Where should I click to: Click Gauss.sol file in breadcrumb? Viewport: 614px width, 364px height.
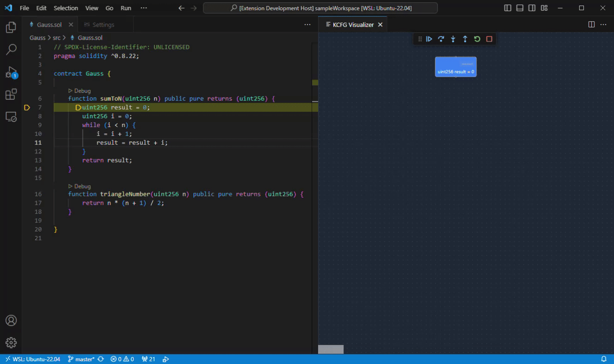[90, 38]
